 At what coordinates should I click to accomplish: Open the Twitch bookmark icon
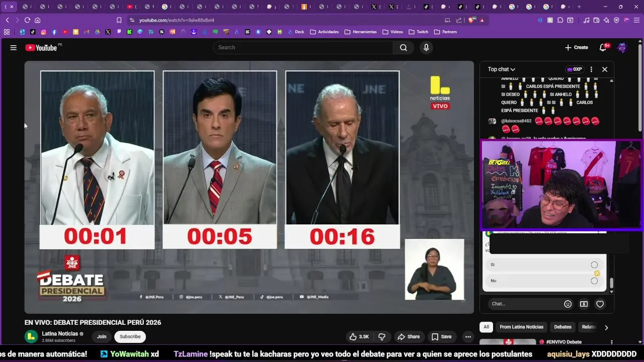click(119, 32)
